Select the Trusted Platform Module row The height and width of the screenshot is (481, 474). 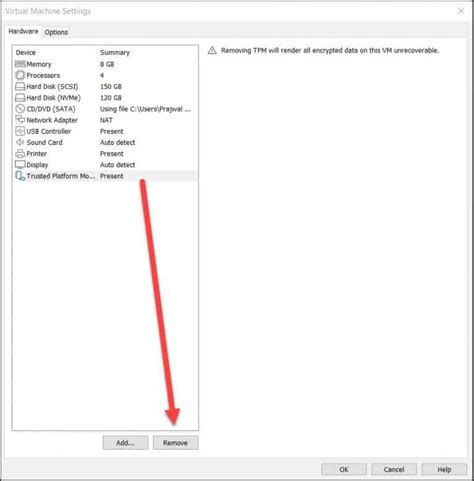tap(106, 176)
